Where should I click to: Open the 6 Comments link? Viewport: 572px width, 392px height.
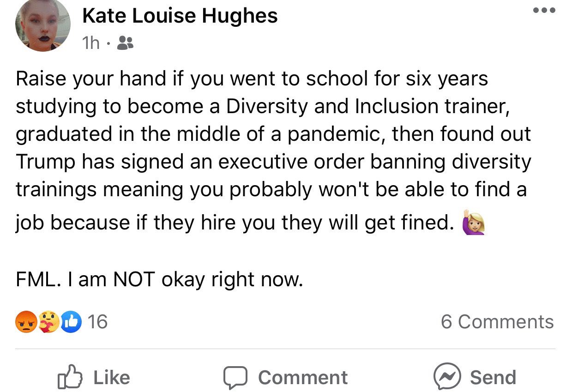pyautogui.click(x=497, y=322)
